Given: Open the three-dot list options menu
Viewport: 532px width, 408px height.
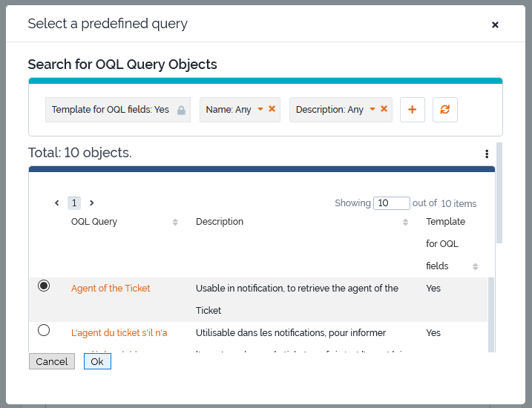Looking at the screenshot, I should [x=487, y=154].
